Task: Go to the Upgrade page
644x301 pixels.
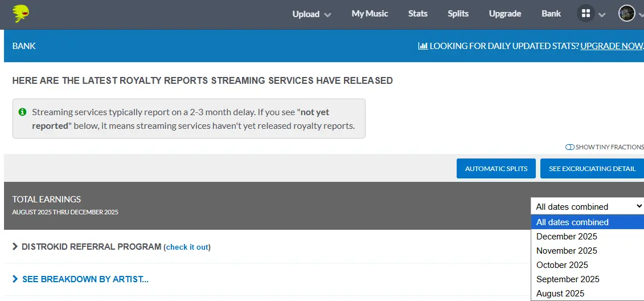Action: point(504,14)
